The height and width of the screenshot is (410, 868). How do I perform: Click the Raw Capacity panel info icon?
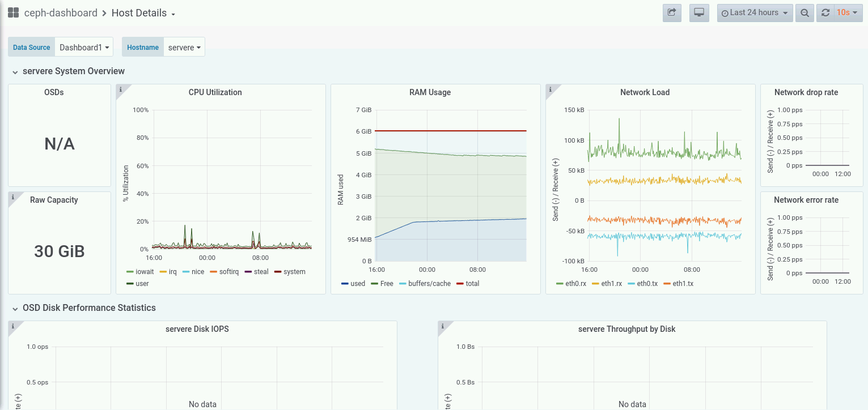(x=13, y=197)
